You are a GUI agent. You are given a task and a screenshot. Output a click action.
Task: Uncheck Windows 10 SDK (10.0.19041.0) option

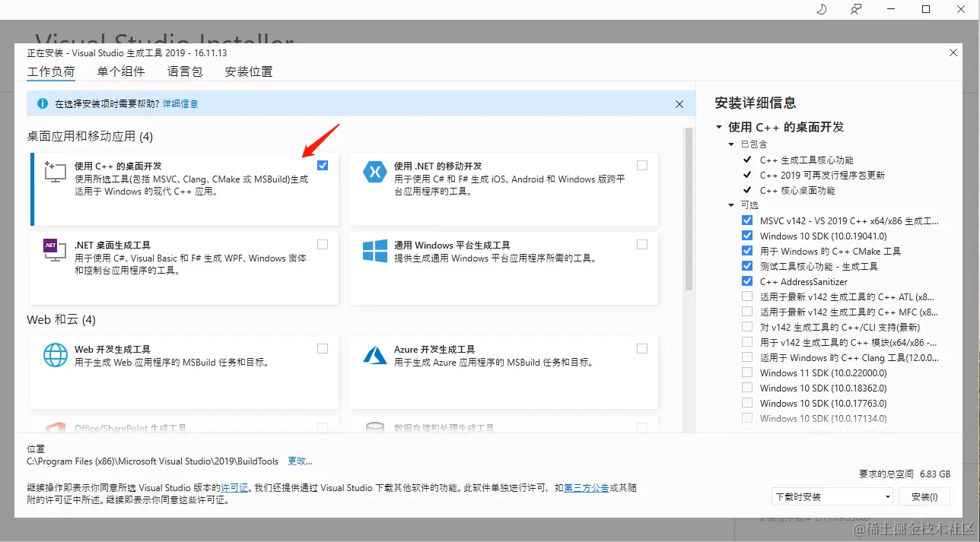coord(746,236)
